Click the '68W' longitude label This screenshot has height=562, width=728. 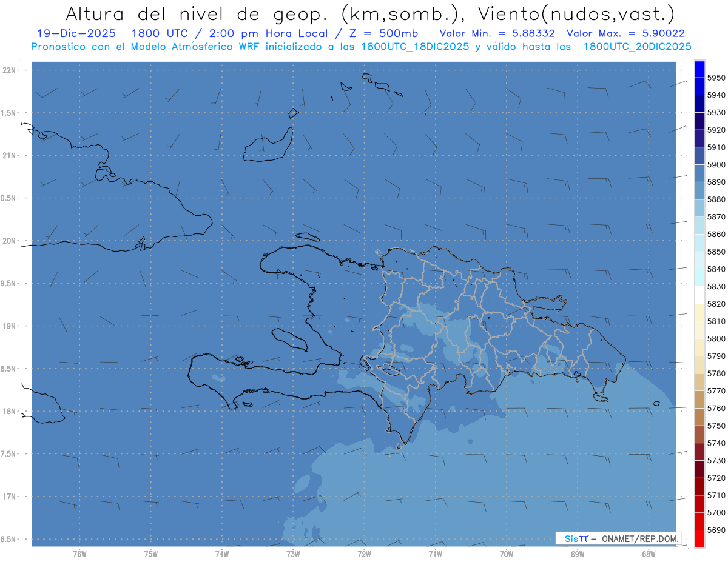(x=649, y=554)
